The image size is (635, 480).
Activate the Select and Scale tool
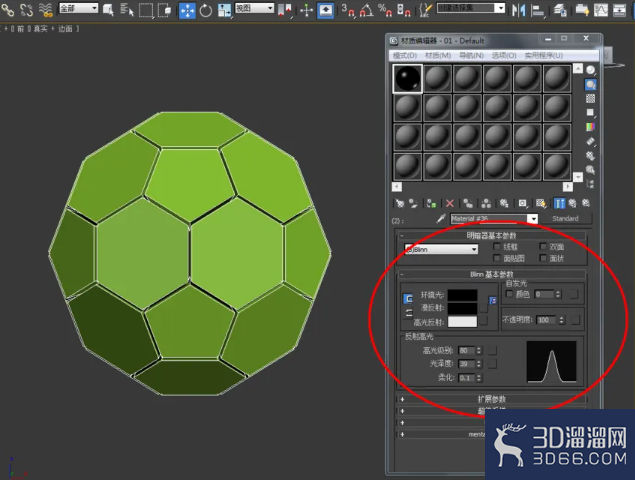pyautogui.click(x=224, y=11)
